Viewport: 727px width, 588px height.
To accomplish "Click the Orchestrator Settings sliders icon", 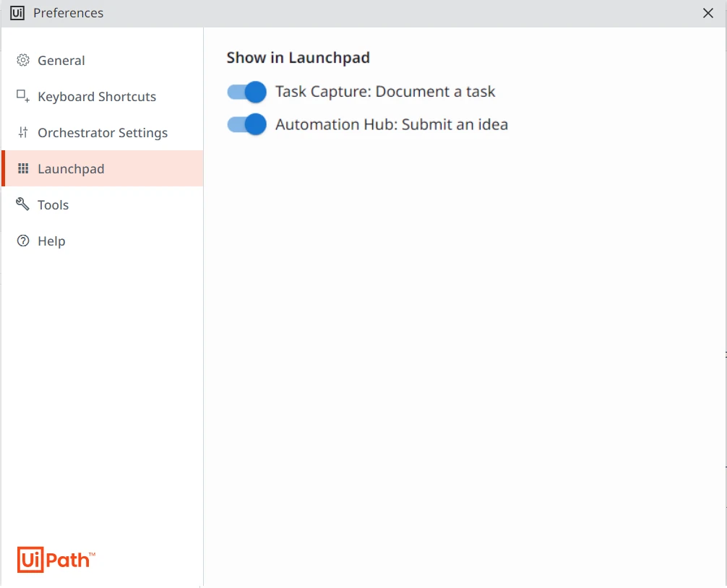I will [x=22, y=132].
